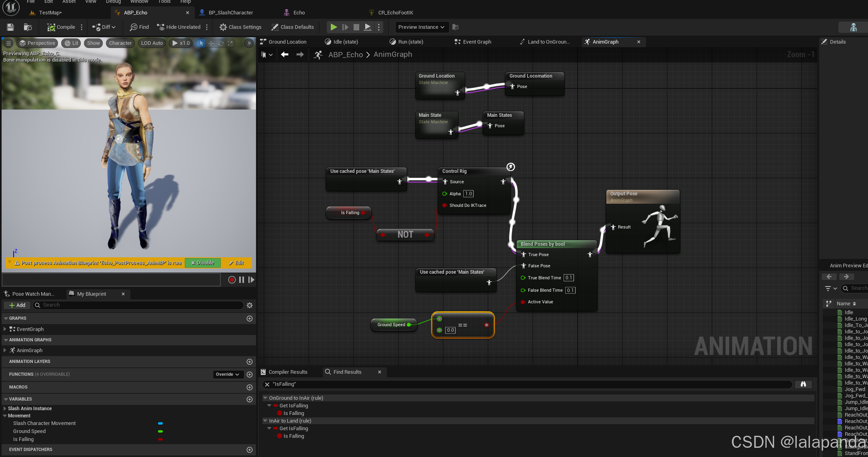Toggle the Lit view mode button

[71, 43]
